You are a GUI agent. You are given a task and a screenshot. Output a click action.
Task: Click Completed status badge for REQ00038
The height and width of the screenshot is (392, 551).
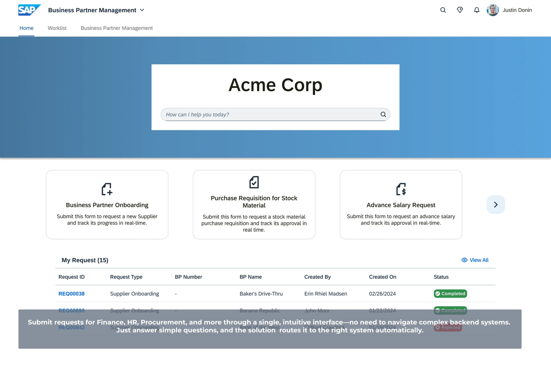[x=450, y=294]
